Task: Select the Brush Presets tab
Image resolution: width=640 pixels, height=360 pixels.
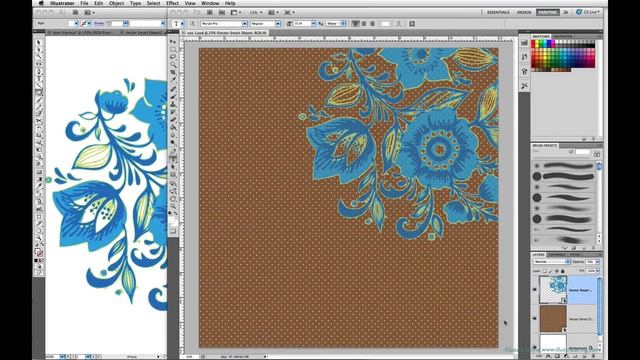Action: 545,145
